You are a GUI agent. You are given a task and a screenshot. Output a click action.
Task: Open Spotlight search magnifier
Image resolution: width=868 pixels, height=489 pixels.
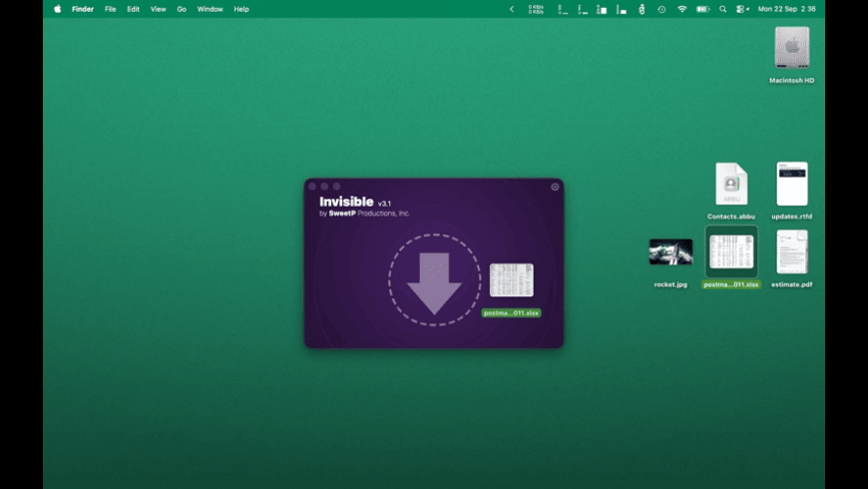[723, 9]
